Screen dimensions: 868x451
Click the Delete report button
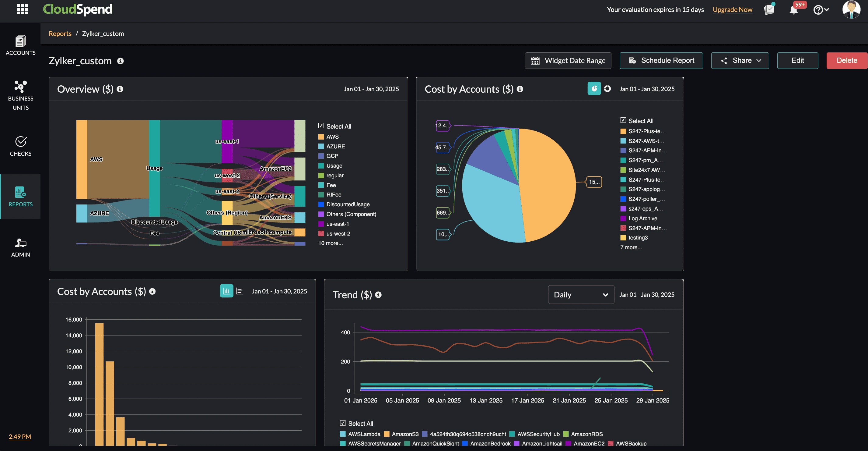[847, 60]
